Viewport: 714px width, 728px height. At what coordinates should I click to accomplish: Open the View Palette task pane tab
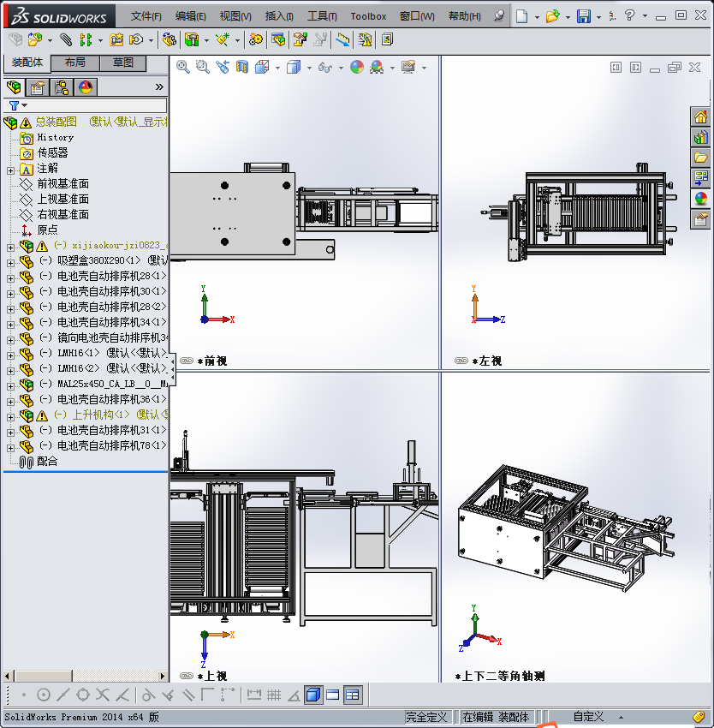[700, 178]
